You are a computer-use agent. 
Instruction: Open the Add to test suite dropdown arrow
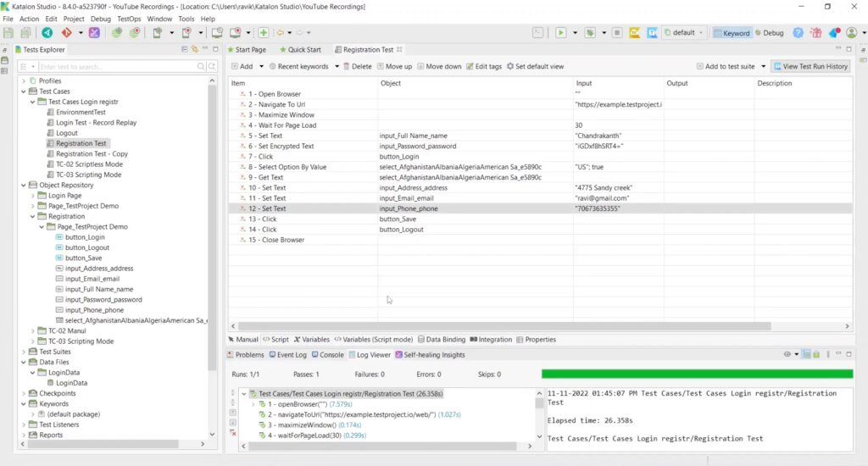(763, 66)
